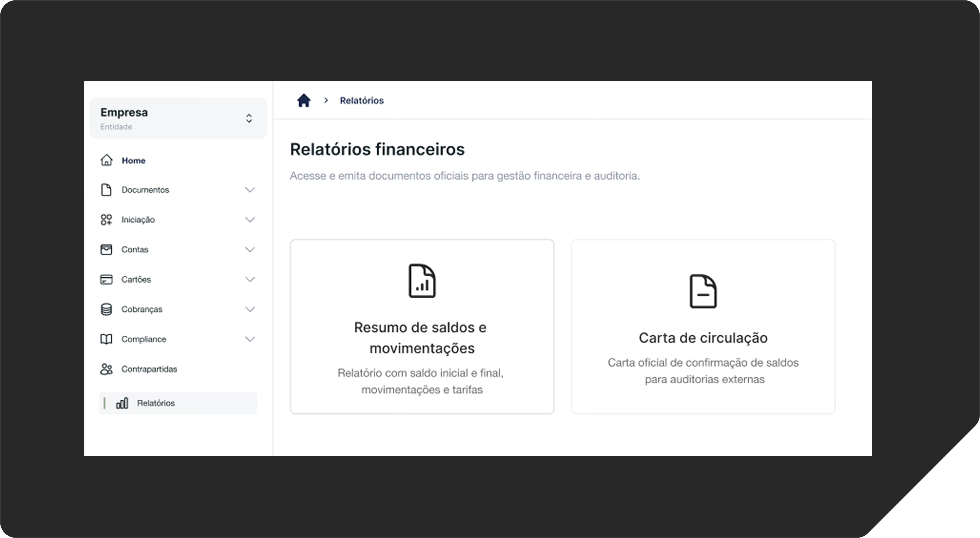The width and height of the screenshot is (980, 538).
Task: Select Contrapartidas in the sidebar menu
Action: coord(149,369)
